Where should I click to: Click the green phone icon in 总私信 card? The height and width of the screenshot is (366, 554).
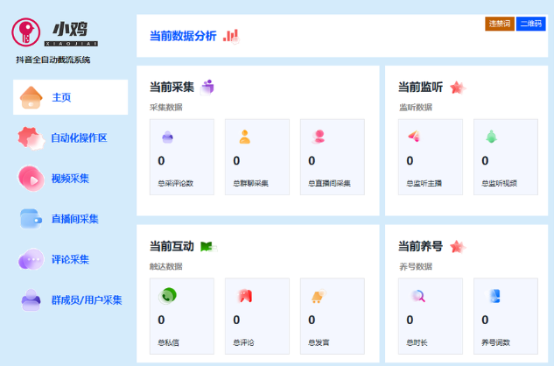167,296
